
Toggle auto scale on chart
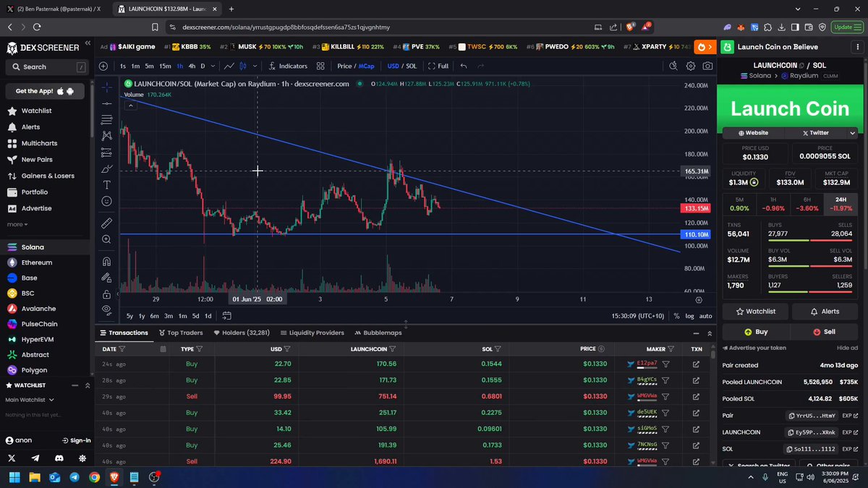coord(706,316)
